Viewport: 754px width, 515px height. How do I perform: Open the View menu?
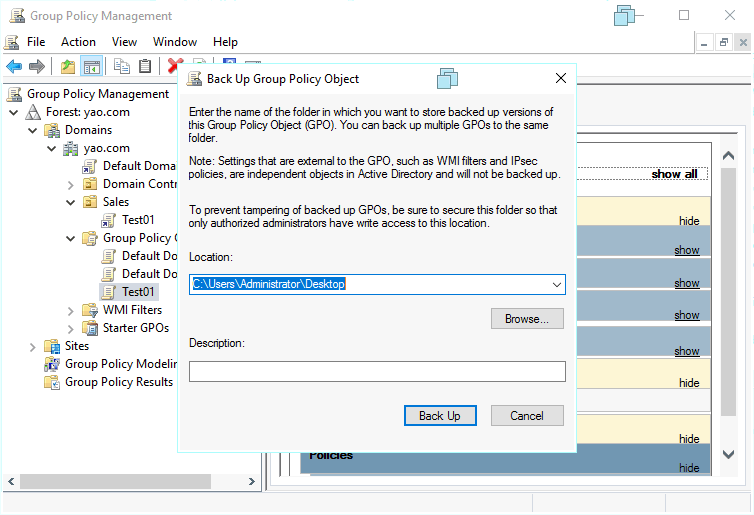[x=124, y=42]
